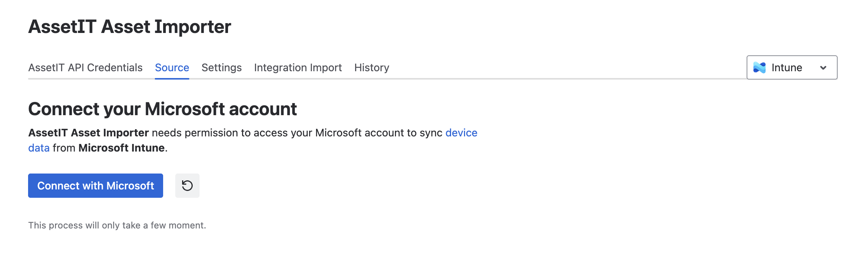Open the Integration Import tab
This screenshot has height=269, width=868.
(x=298, y=67)
